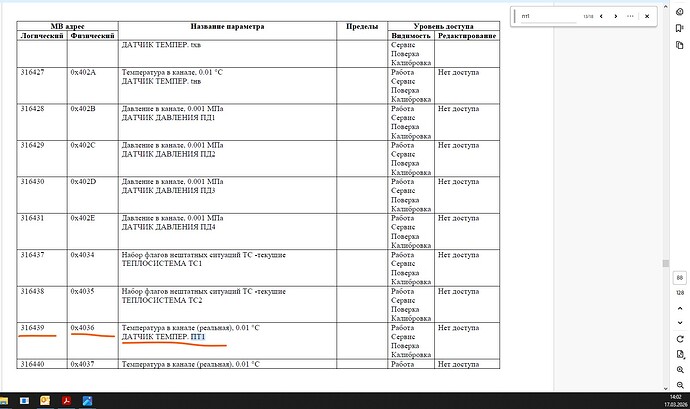Close the find bar

647,16
